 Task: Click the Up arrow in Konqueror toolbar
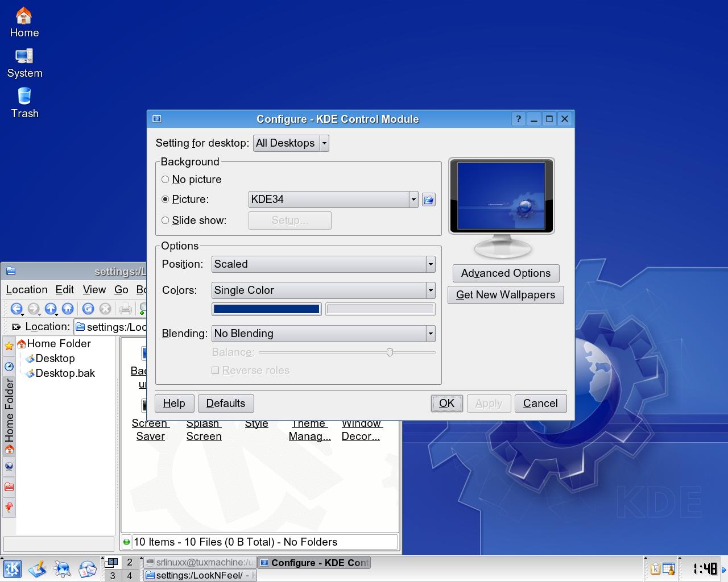pos(50,309)
